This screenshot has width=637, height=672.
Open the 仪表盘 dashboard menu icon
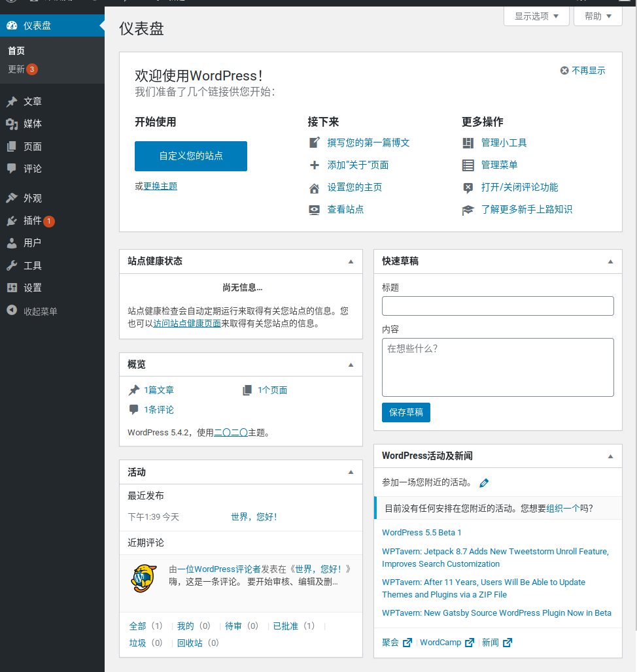tap(12, 25)
